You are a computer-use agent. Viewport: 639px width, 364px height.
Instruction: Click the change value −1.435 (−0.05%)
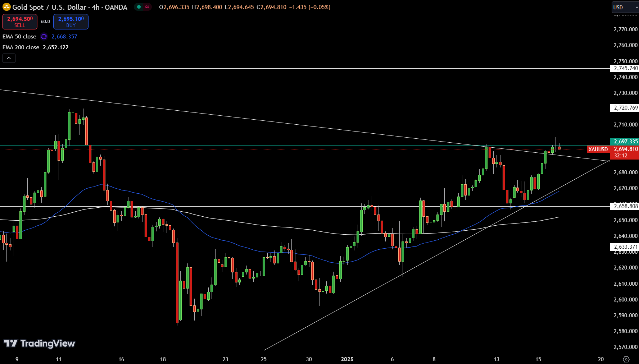coord(310,7)
